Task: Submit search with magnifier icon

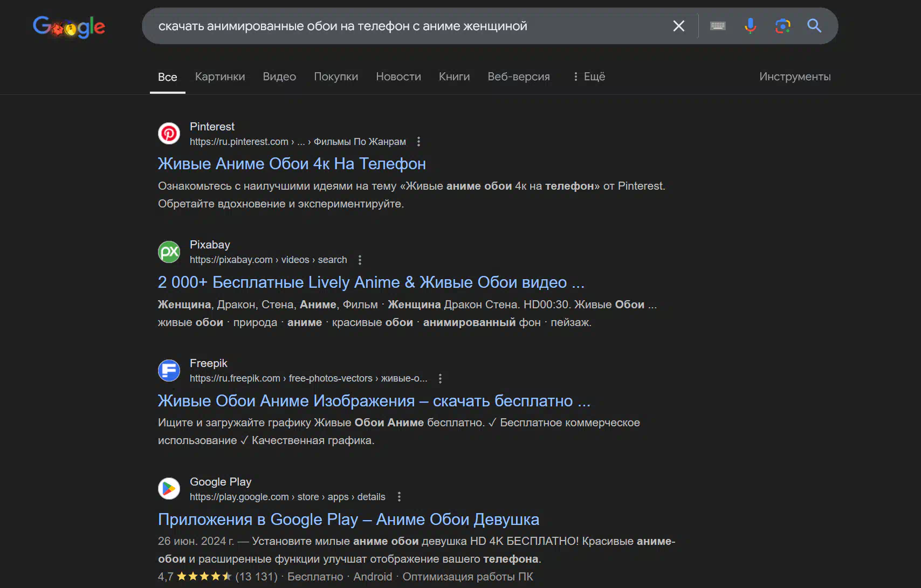Action: [x=814, y=25]
